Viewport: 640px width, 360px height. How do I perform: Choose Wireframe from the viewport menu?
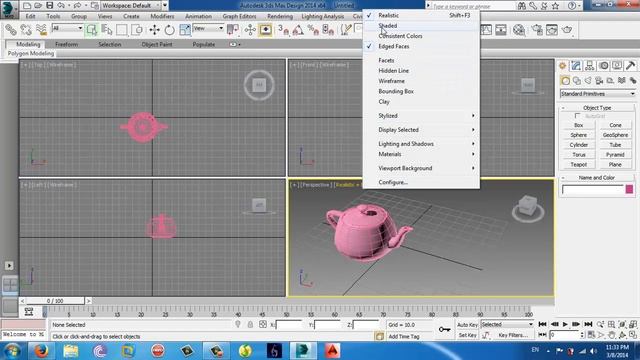[421, 81]
